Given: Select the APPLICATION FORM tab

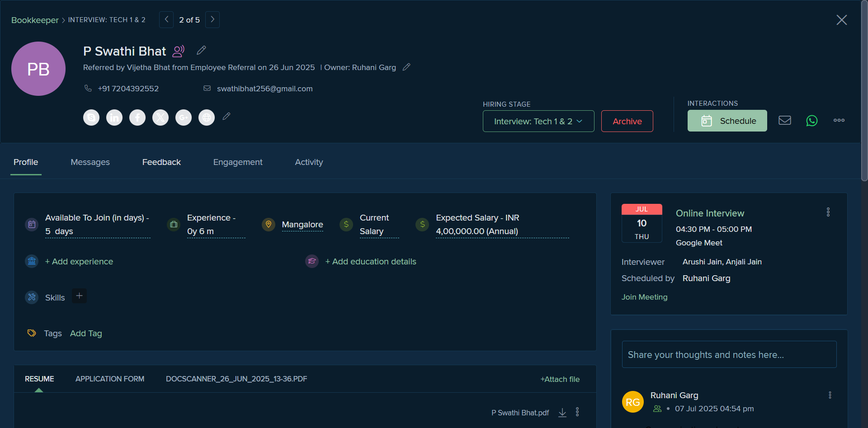Looking at the screenshot, I should (x=110, y=379).
